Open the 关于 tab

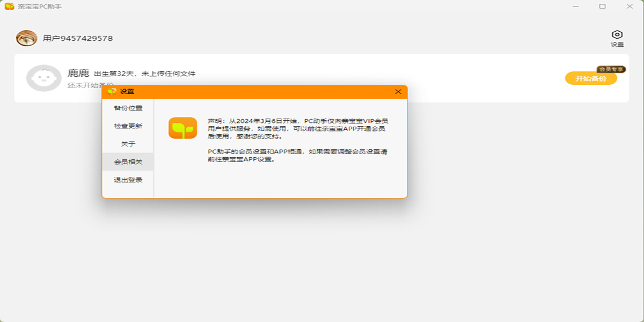[x=128, y=144]
